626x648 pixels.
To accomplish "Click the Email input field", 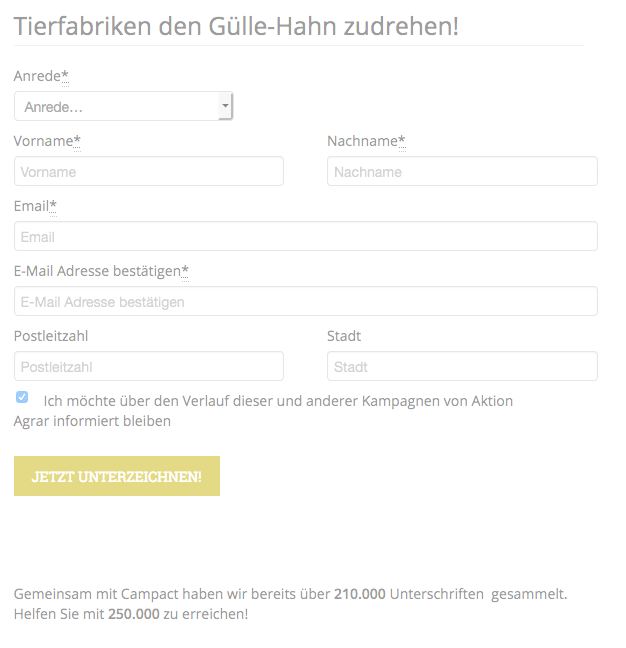I will [x=305, y=236].
